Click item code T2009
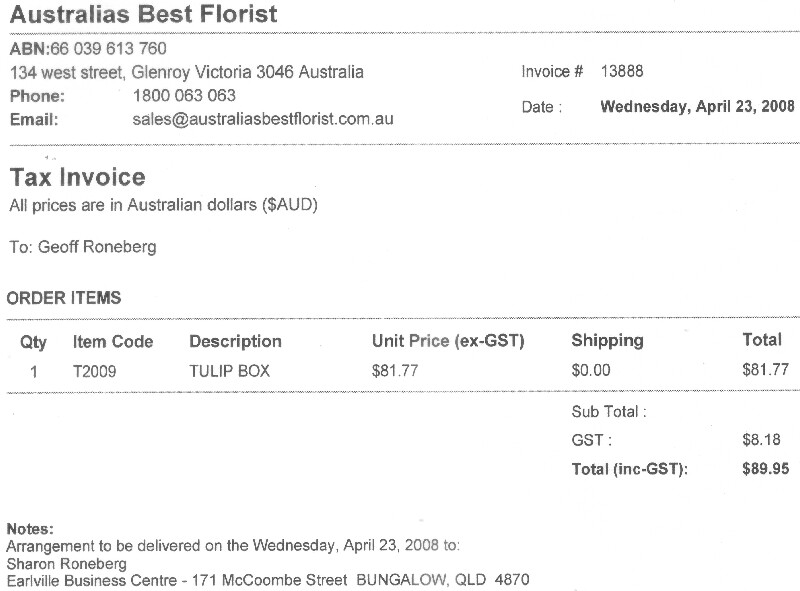Viewport: 800px width, 591px height. pos(94,371)
